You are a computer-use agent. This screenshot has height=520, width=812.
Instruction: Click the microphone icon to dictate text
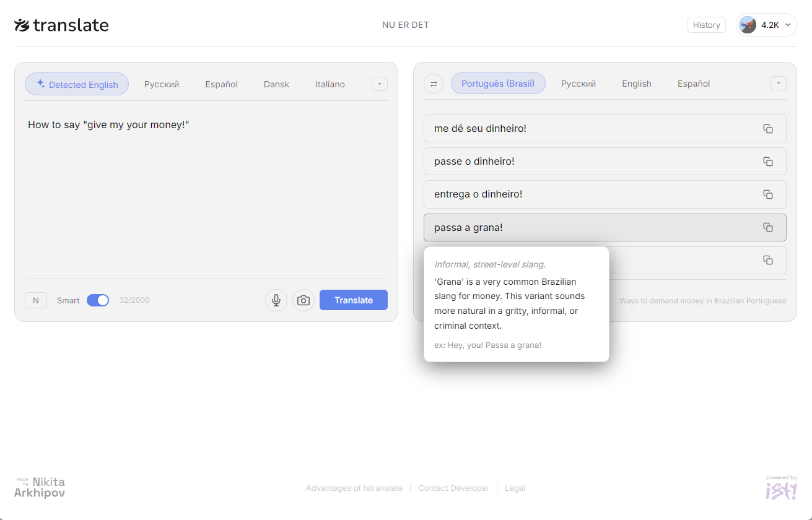click(x=276, y=300)
